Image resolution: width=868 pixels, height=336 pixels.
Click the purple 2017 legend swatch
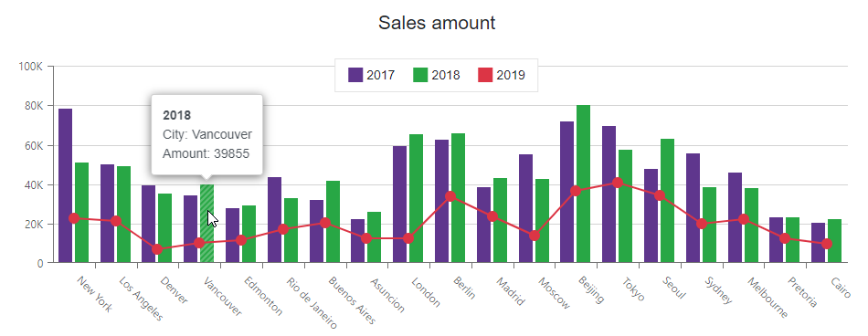pyautogui.click(x=355, y=75)
